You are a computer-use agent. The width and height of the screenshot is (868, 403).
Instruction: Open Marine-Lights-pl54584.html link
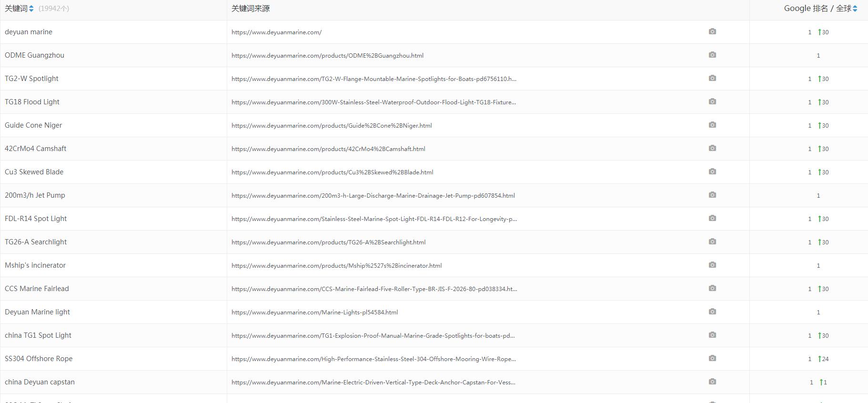point(314,312)
